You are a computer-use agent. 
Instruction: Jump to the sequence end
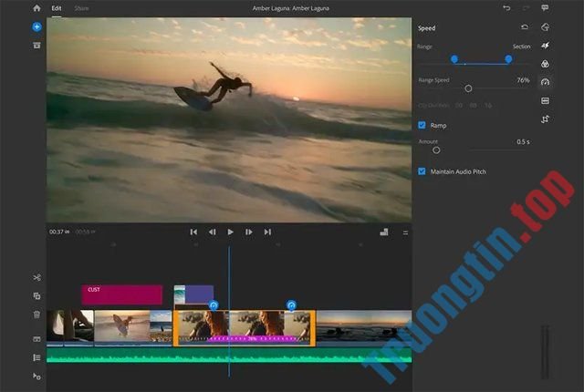click(x=267, y=232)
